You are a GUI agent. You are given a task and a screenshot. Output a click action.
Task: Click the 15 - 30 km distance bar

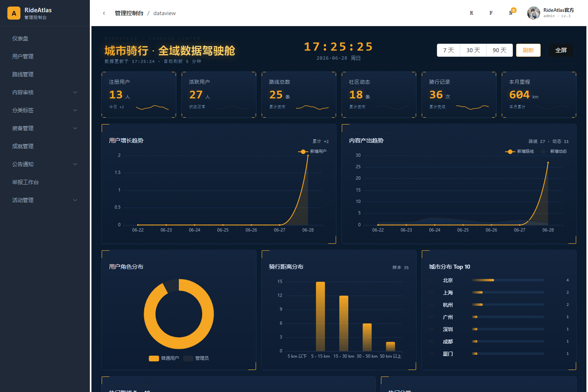344,323
